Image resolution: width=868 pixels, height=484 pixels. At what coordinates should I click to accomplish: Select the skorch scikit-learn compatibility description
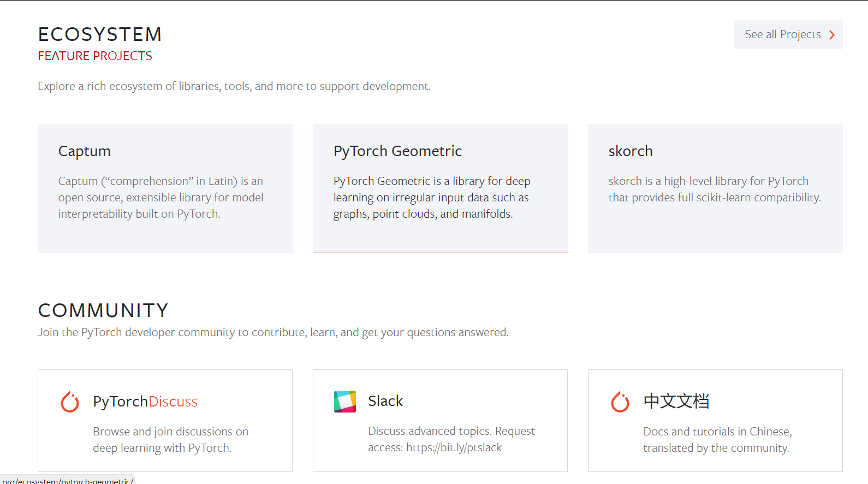tap(715, 189)
